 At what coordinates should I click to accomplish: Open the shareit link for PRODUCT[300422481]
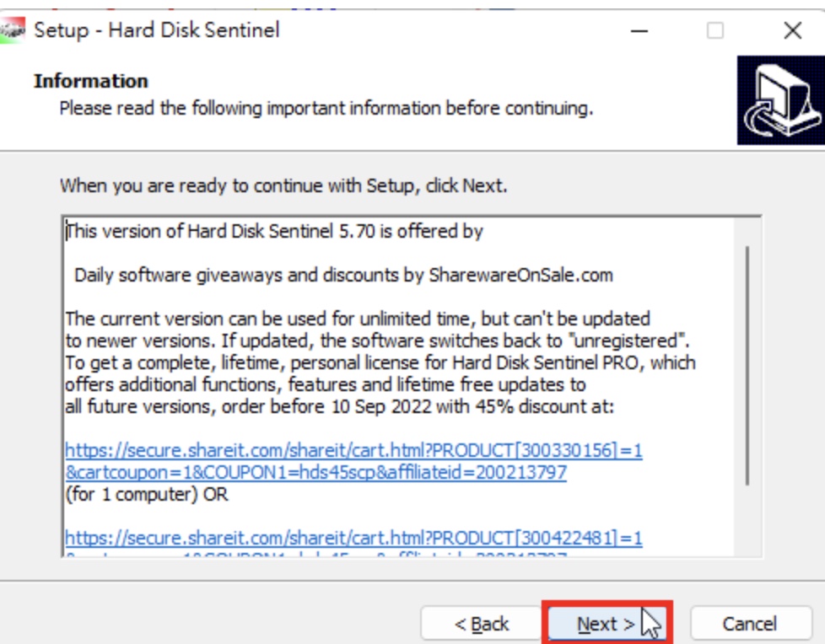click(x=353, y=538)
